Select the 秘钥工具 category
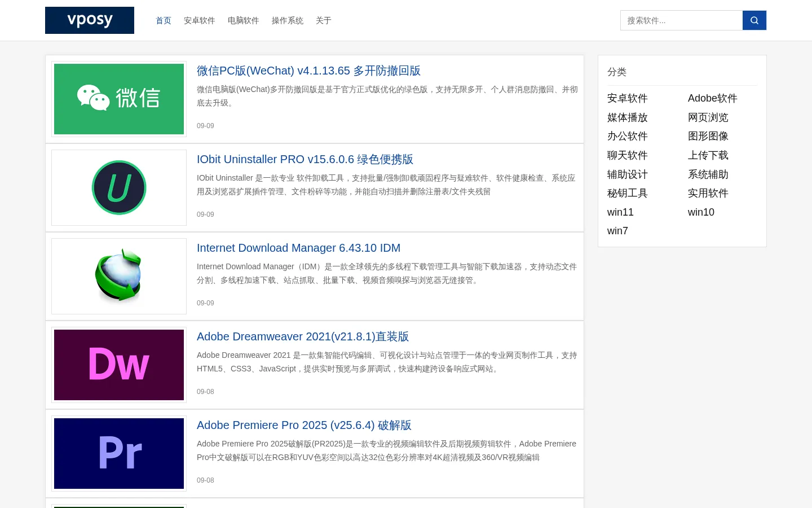 coord(628,193)
